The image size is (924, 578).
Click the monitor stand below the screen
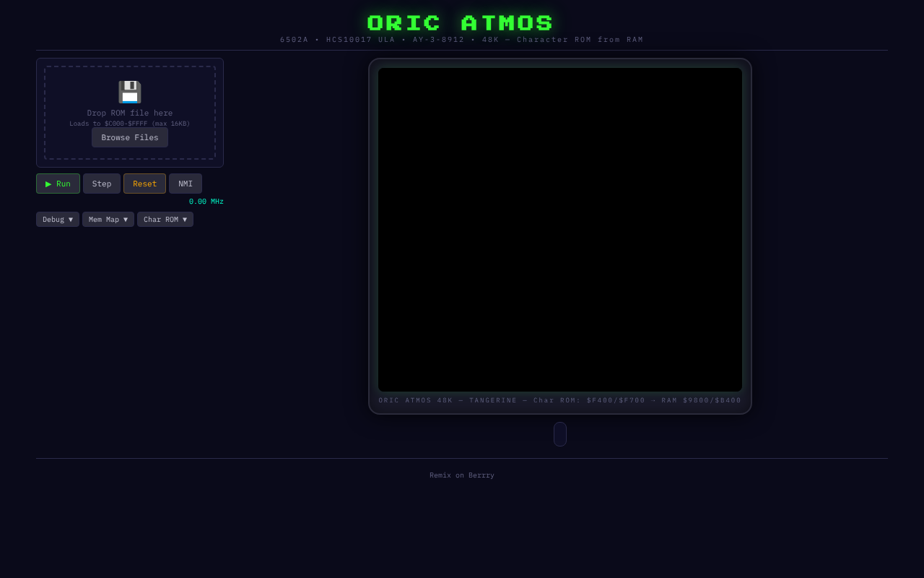(x=560, y=434)
